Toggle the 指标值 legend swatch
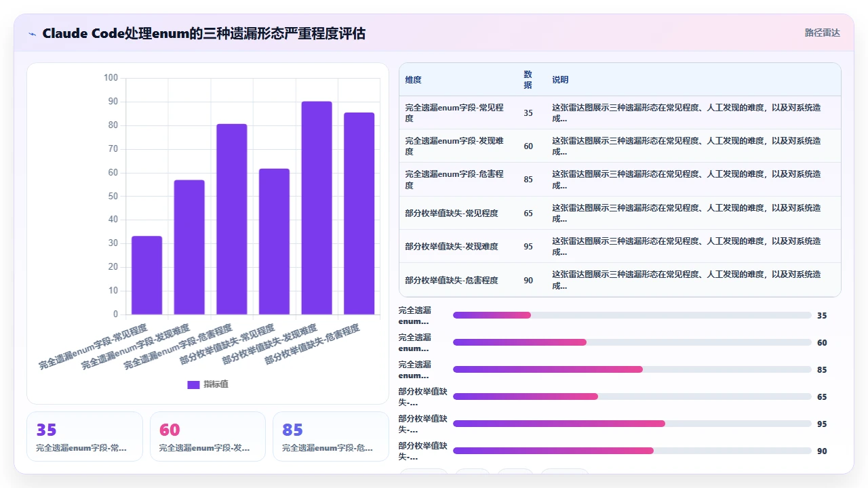 [x=193, y=384]
